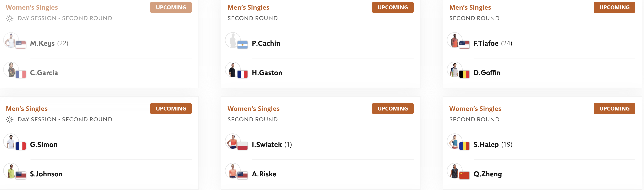Click the Belgium flag beside D.Goffin

464,74
